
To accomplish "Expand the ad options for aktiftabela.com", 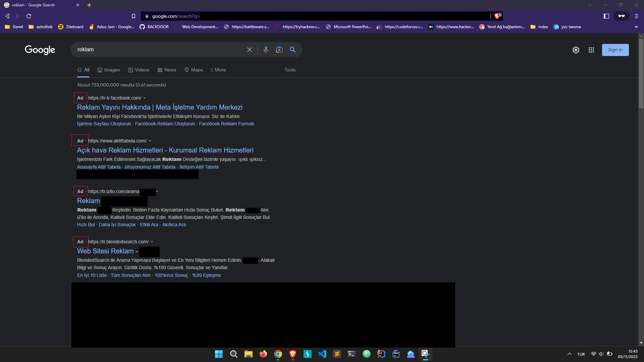I will tap(150, 141).
